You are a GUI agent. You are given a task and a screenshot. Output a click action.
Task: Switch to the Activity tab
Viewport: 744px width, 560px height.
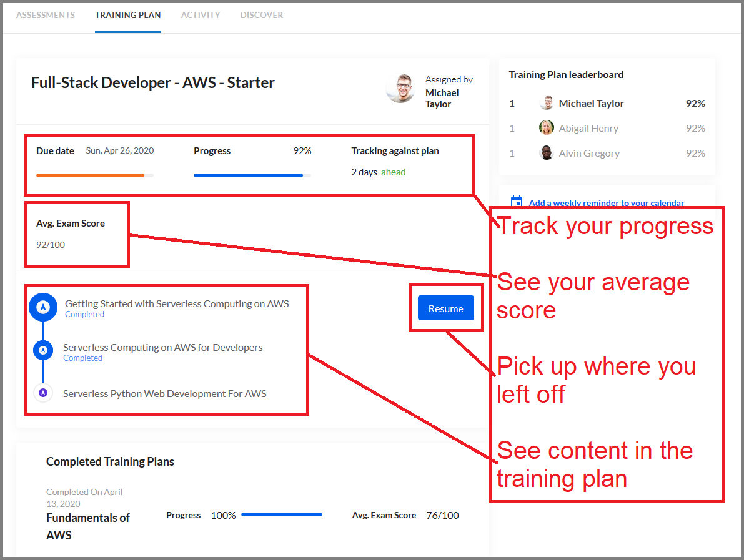[x=201, y=15]
